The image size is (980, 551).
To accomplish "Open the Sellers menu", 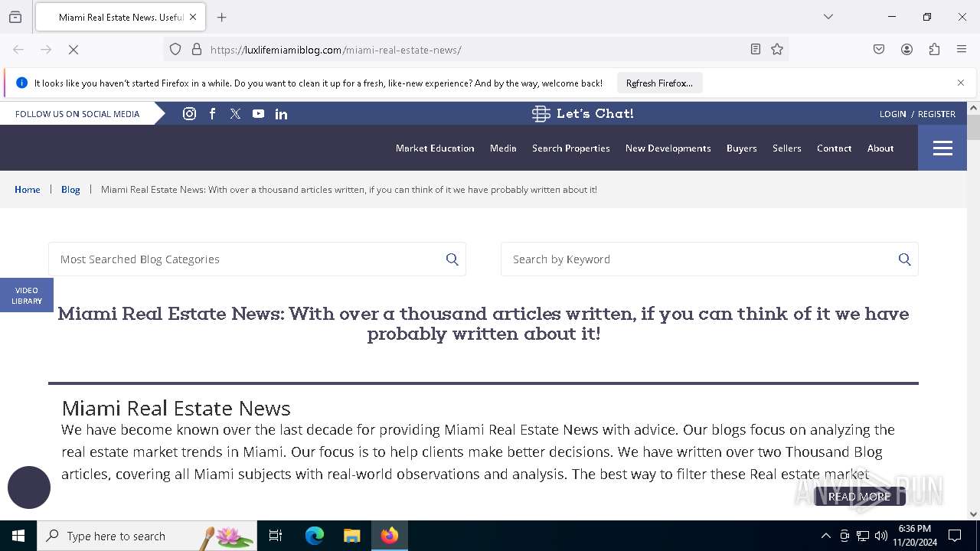I will click(x=787, y=148).
